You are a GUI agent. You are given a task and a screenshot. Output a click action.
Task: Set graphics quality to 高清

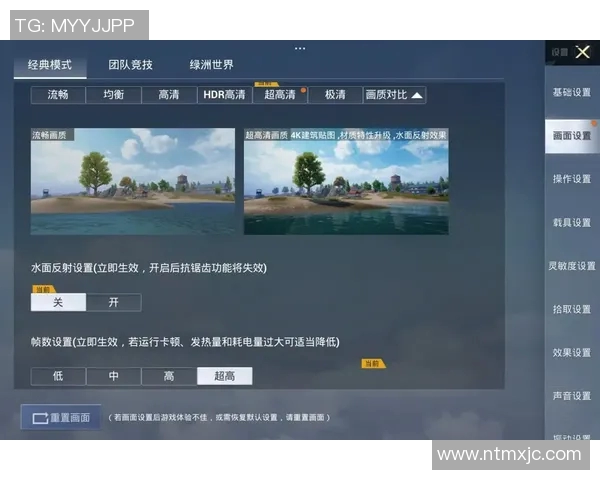169,95
